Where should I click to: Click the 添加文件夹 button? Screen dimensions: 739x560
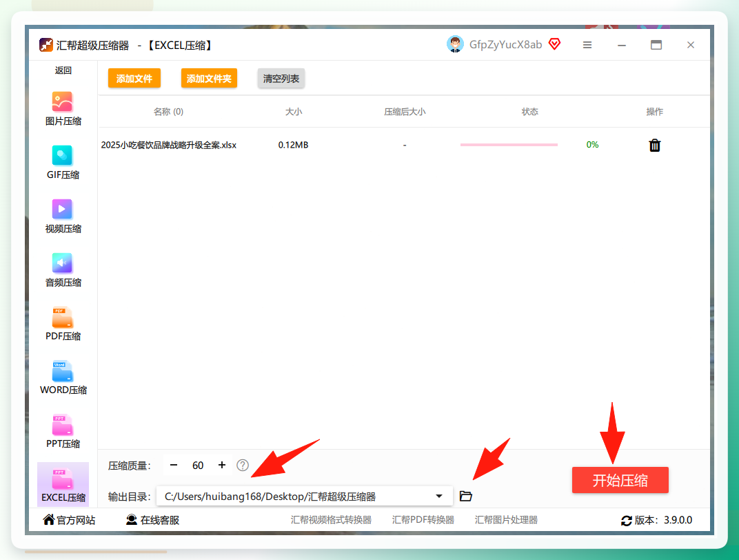click(209, 78)
